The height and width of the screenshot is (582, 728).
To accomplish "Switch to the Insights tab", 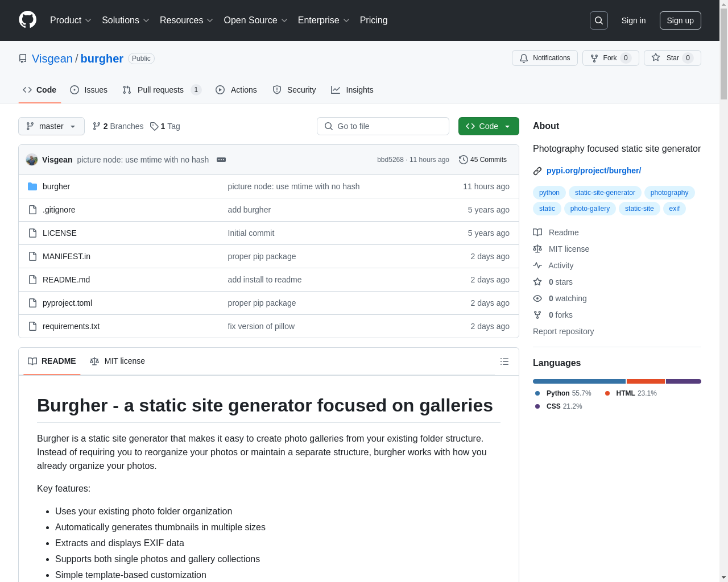I will coord(352,90).
